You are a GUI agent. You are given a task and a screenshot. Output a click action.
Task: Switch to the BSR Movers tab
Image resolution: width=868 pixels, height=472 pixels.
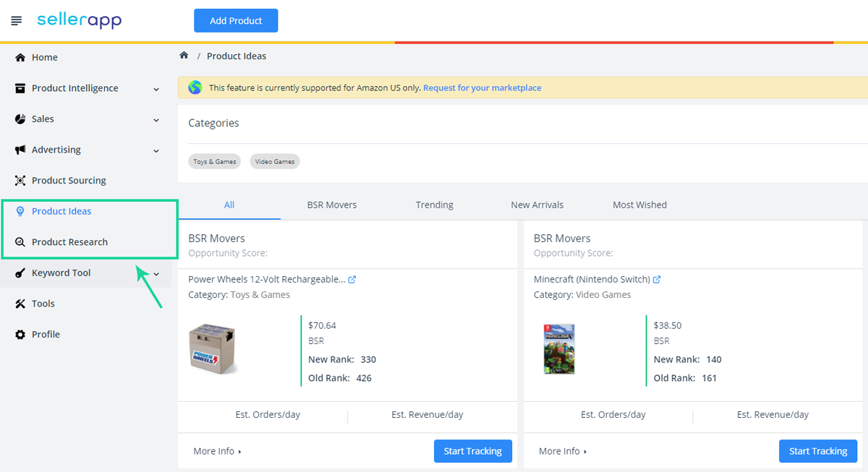click(x=332, y=205)
